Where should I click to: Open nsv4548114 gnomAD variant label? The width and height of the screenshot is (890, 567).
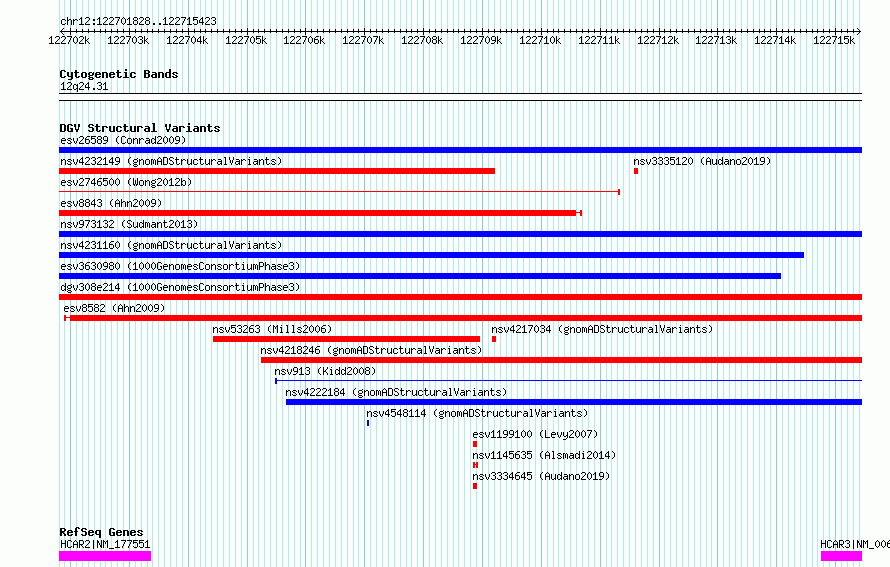pyautogui.click(x=477, y=413)
